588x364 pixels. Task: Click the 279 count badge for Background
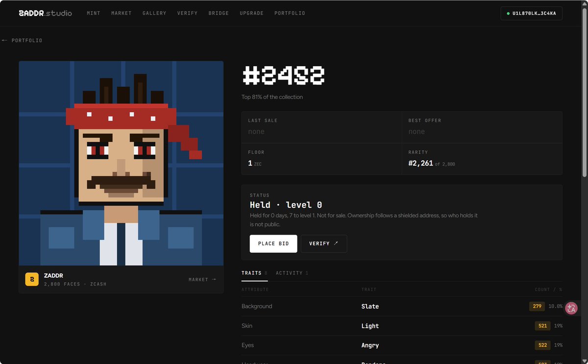[x=537, y=306]
